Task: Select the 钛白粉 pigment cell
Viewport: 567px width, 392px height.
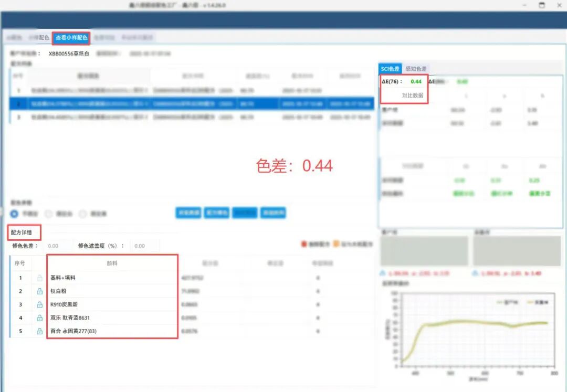Action: [112, 291]
